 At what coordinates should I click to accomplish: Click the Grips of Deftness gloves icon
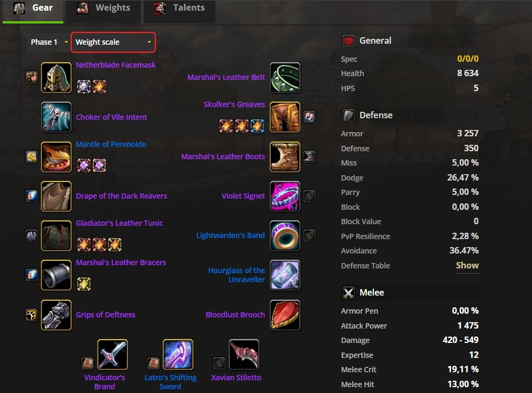56,315
